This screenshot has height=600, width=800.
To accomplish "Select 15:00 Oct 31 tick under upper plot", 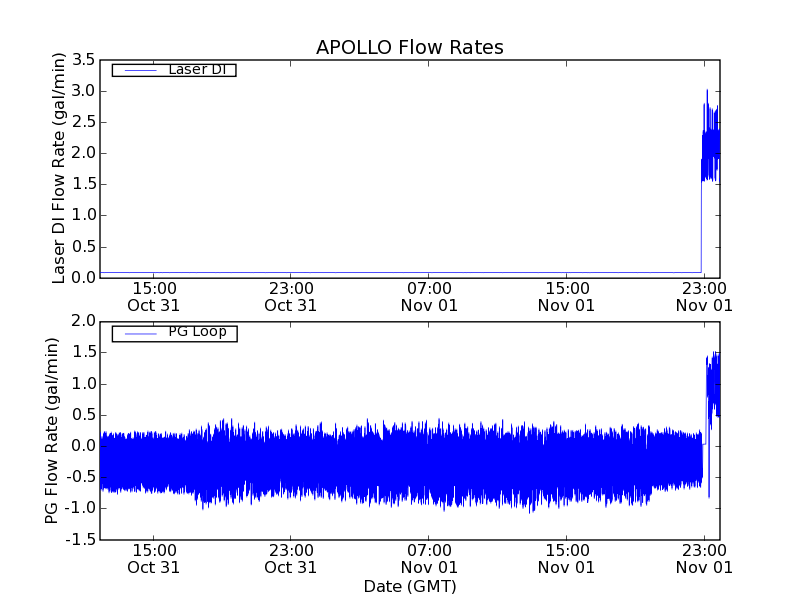I will coord(154,296).
